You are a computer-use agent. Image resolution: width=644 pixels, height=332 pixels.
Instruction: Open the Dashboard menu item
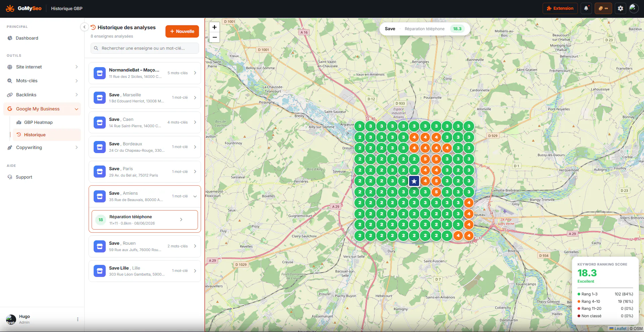click(x=42, y=38)
